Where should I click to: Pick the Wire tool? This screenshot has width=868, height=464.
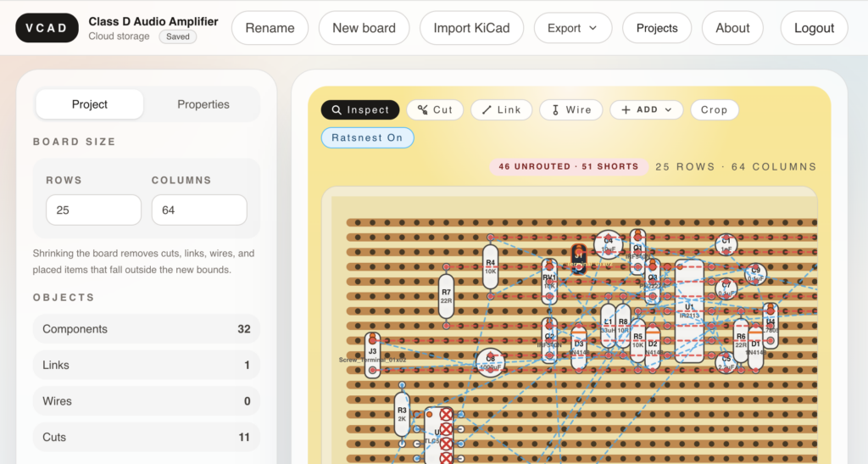570,109
